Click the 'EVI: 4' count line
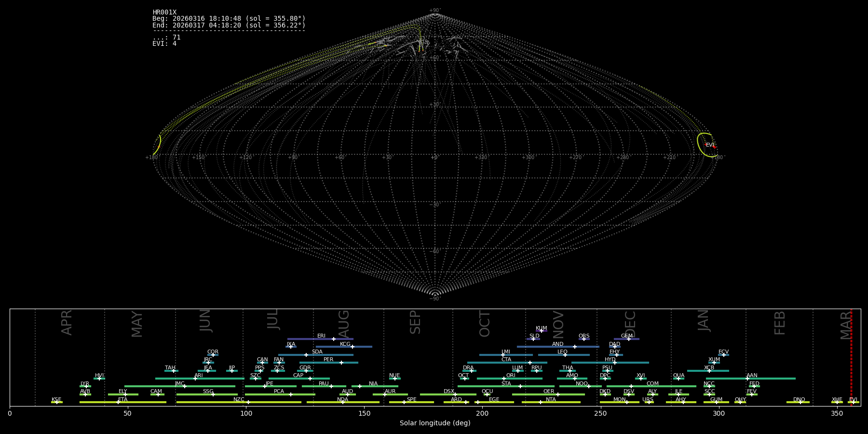 coord(164,43)
